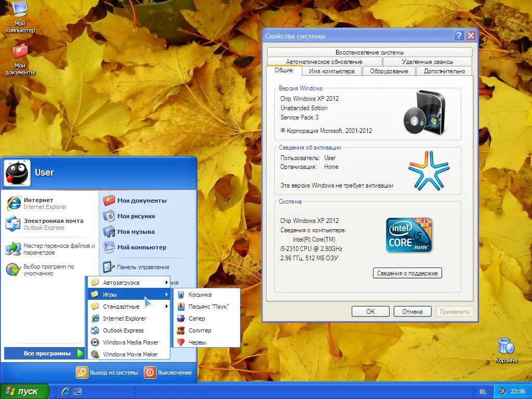Launch the Сапер game
The image size is (532, 399).
(x=206, y=318)
